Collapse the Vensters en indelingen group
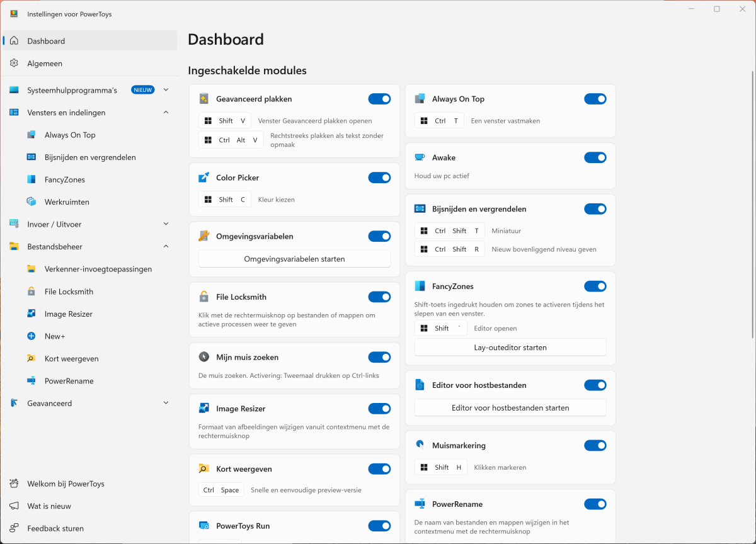The image size is (756, 544). click(x=166, y=112)
